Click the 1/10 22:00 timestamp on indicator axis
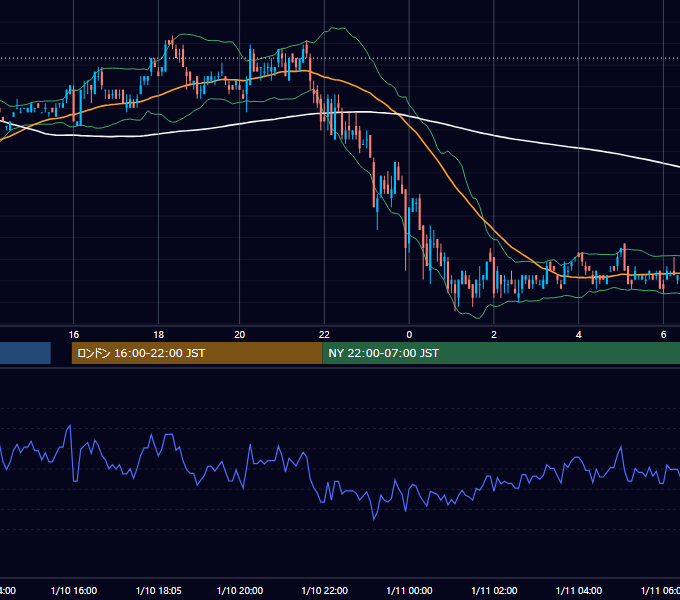The height and width of the screenshot is (600, 680). tap(324, 590)
